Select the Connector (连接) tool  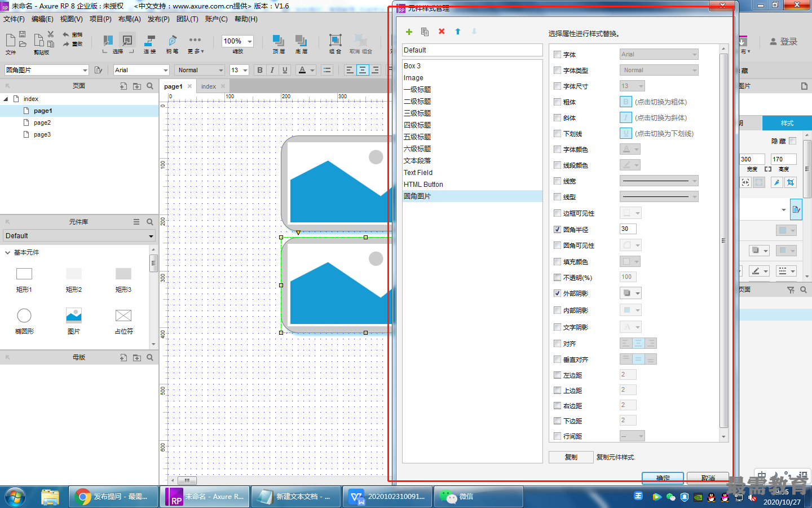(x=149, y=44)
